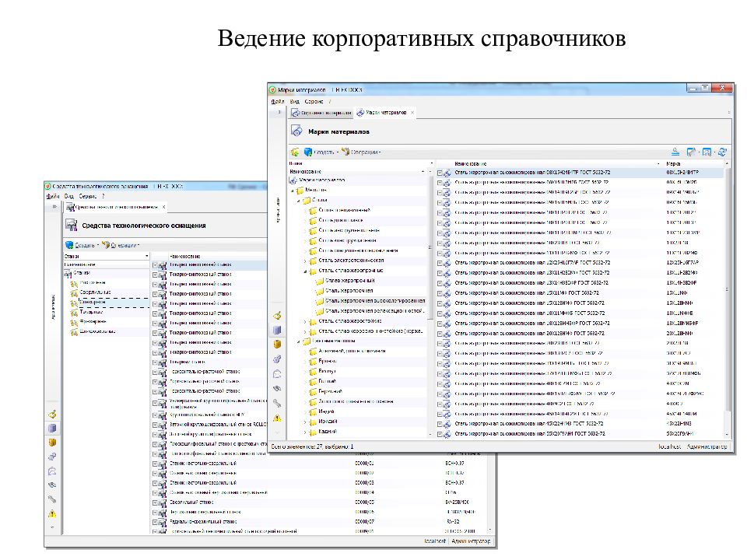Tick checkbox of Сверлильный станок row 00008/05
Viewport: 747px width, 560px height.
[x=155, y=502]
